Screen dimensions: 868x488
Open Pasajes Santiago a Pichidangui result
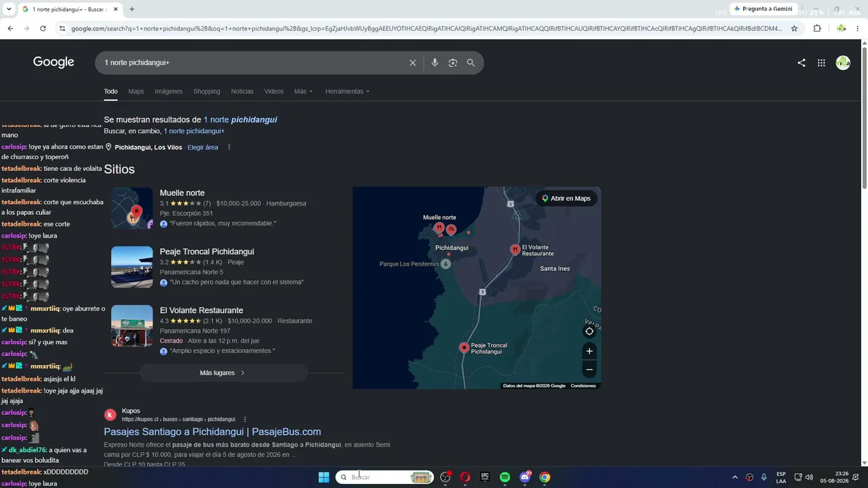[x=212, y=432]
